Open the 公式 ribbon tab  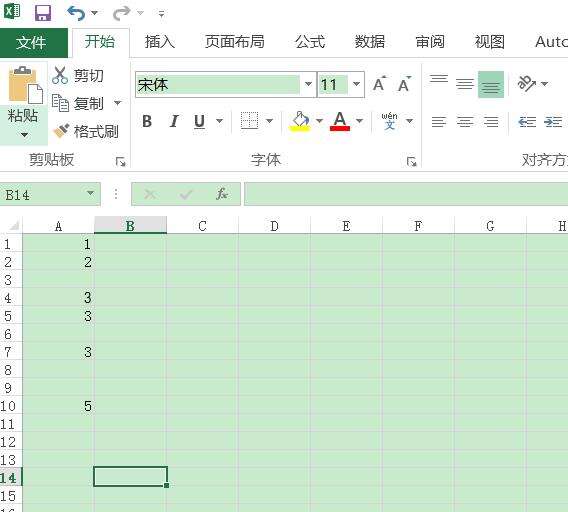coord(310,42)
